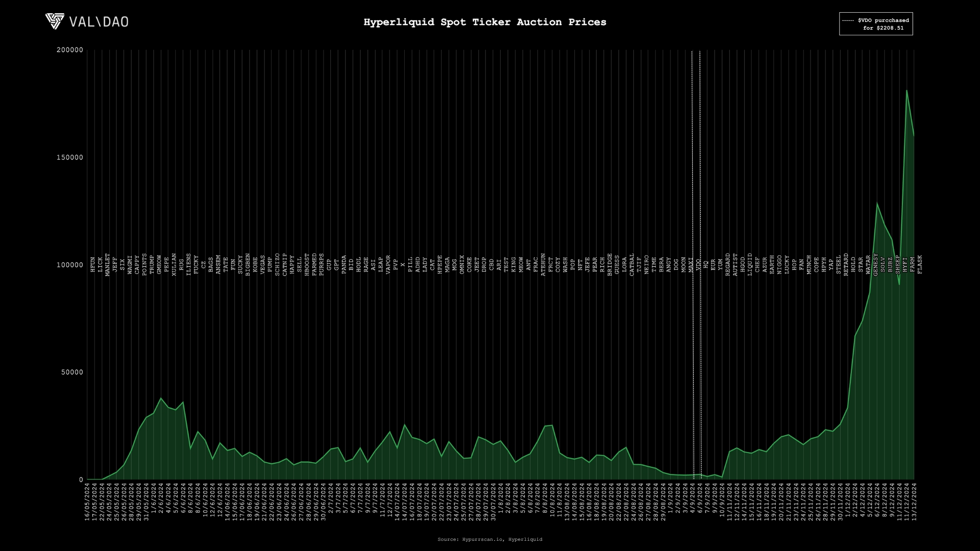Select the BERA ticker label
980x551 pixels.
pos(662,265)
